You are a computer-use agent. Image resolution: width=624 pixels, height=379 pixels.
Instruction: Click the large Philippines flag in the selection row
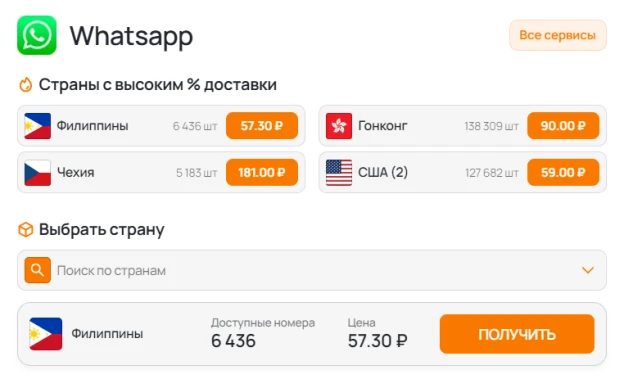tap(46, 334)
